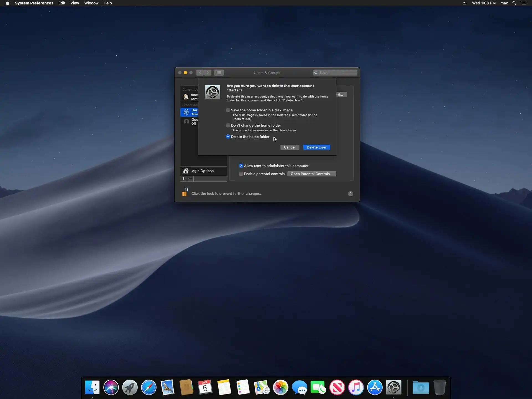The height and width of the screenshot is (399, 532).
Task: Click the remove user minus button
Action: coord(190,179)
